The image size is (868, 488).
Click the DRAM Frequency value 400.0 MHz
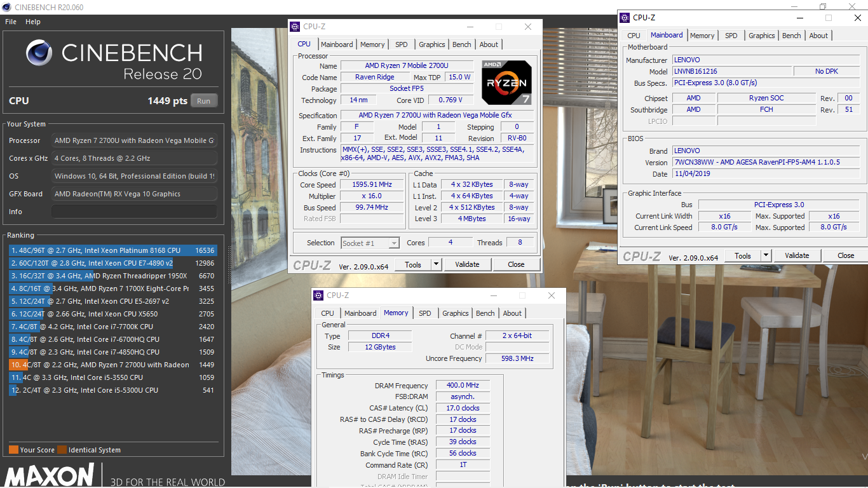463,385
